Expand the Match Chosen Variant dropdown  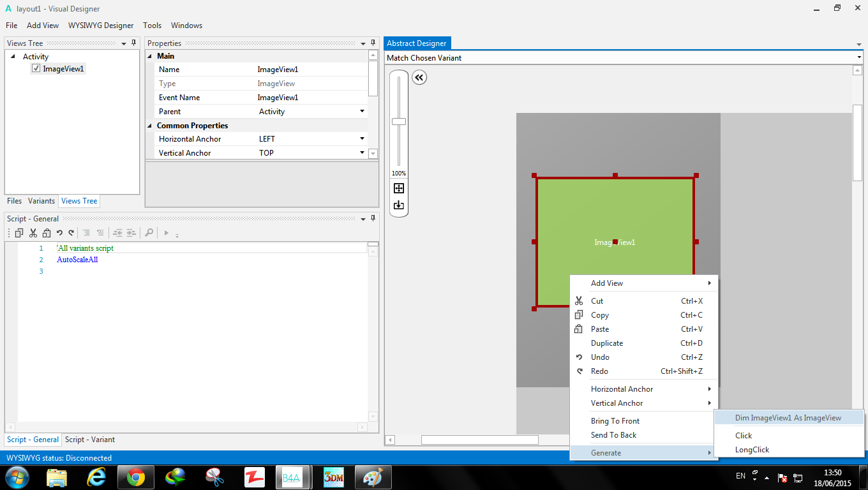coord(859,58)
